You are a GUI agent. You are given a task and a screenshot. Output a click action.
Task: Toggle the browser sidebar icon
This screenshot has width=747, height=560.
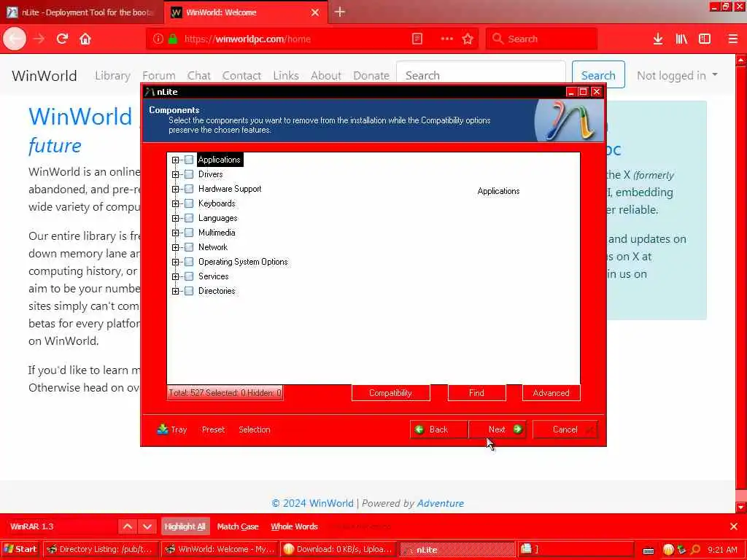[705, 39]
